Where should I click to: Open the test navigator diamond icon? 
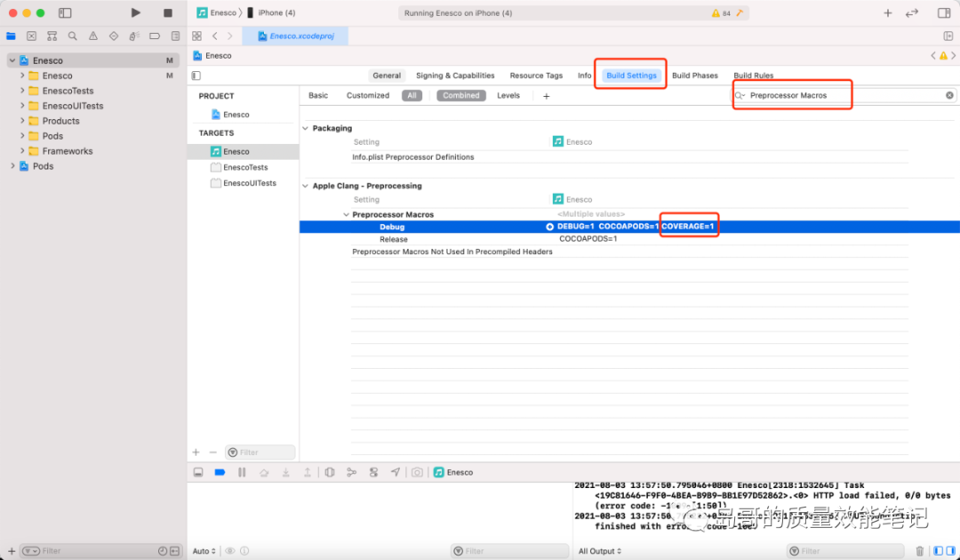pyautogui.click(x=114, y=36)
